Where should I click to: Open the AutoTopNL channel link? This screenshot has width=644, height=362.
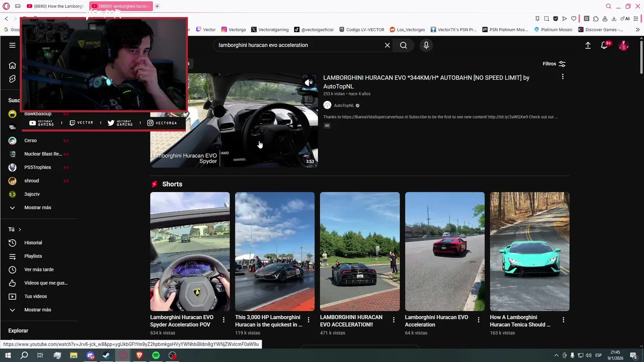(x=344, y=106)
